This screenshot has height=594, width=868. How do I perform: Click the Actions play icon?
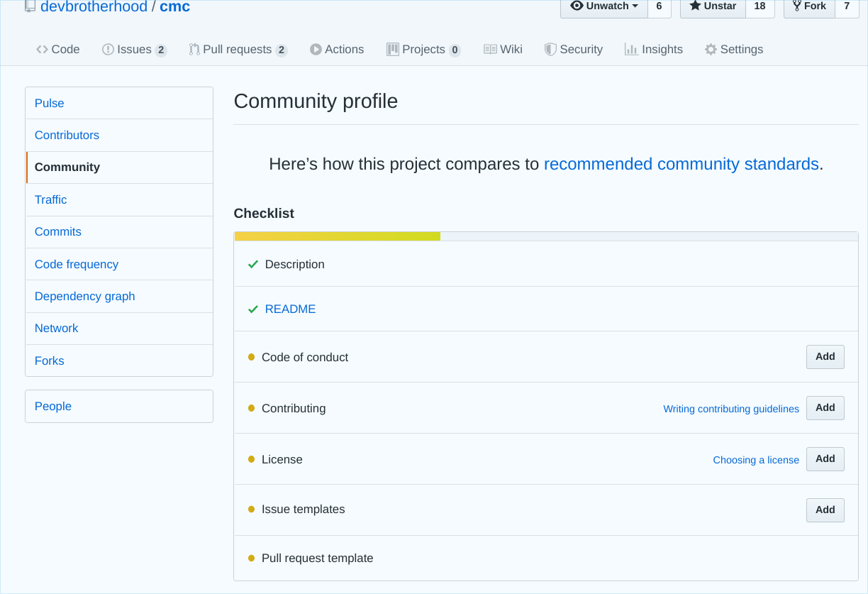316,50
